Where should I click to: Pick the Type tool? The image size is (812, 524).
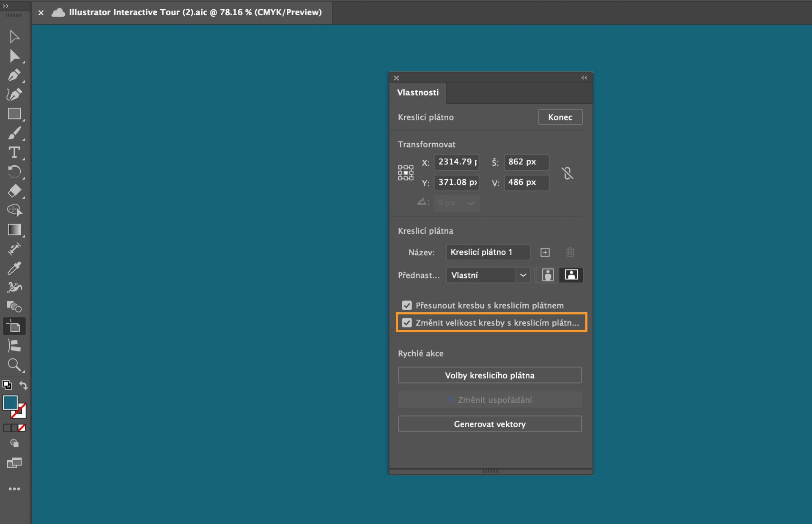(14, 153)
